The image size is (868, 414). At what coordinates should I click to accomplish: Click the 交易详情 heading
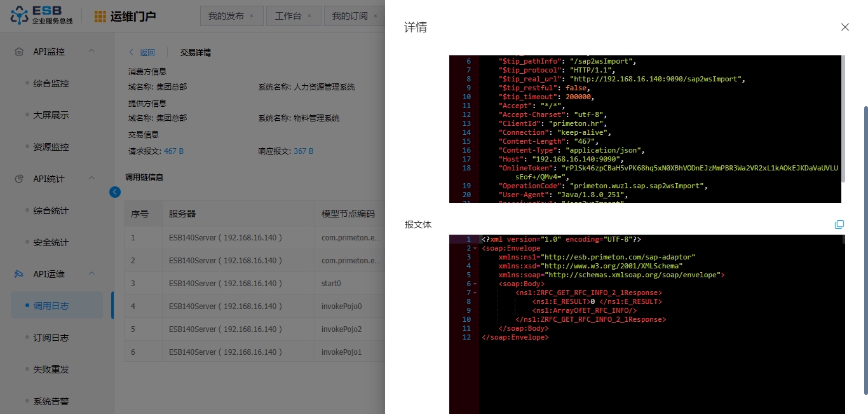[x=196, y=53]
